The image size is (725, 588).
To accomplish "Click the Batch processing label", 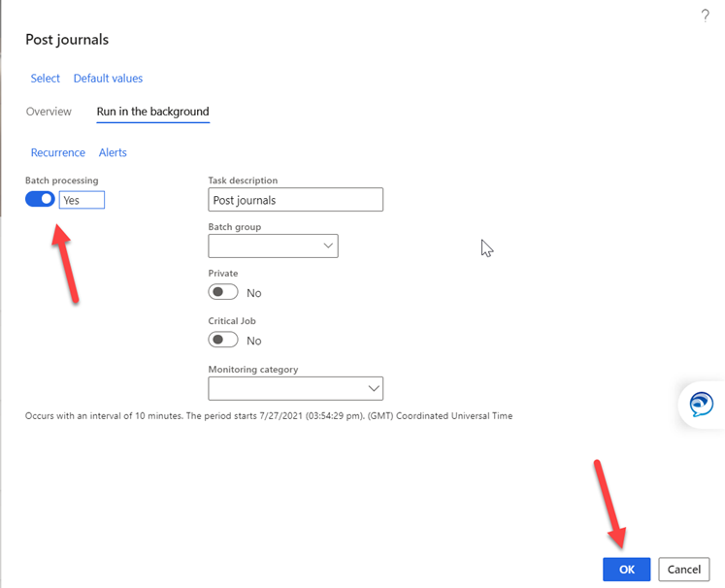I will [61, 180].
